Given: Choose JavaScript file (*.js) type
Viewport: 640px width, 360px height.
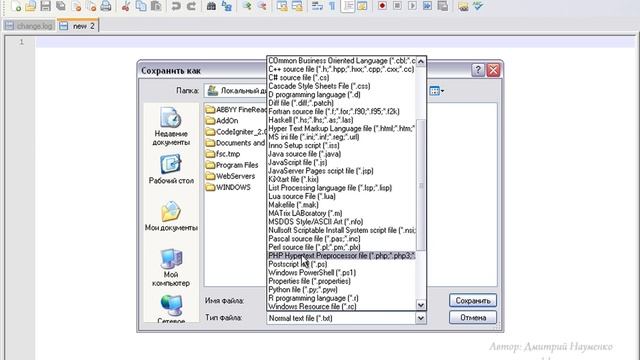Looking at the screenshot, I should 341,162.
